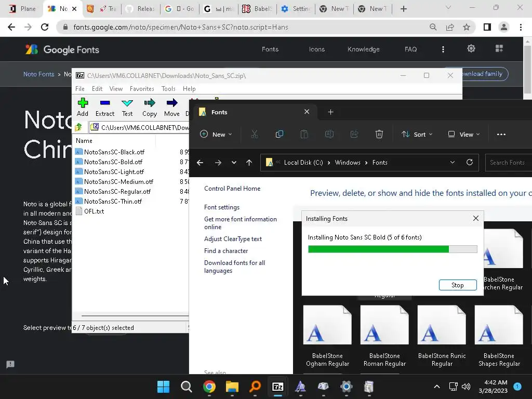Open recent locations chevron in Fonts Explorer
532x399 pixels.
(x=234, y=163)
